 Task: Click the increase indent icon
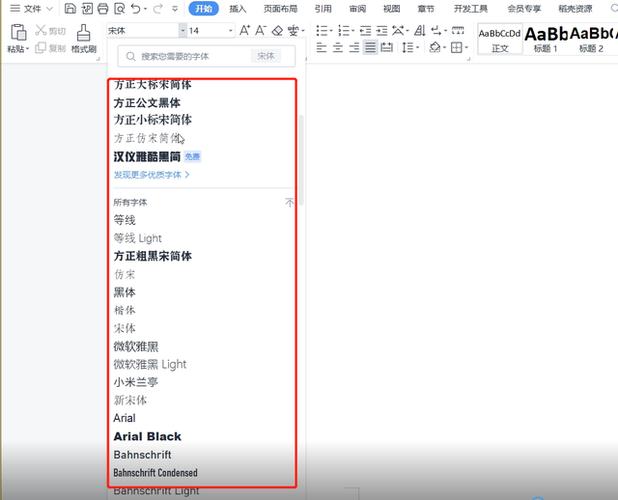click(382, 30)
